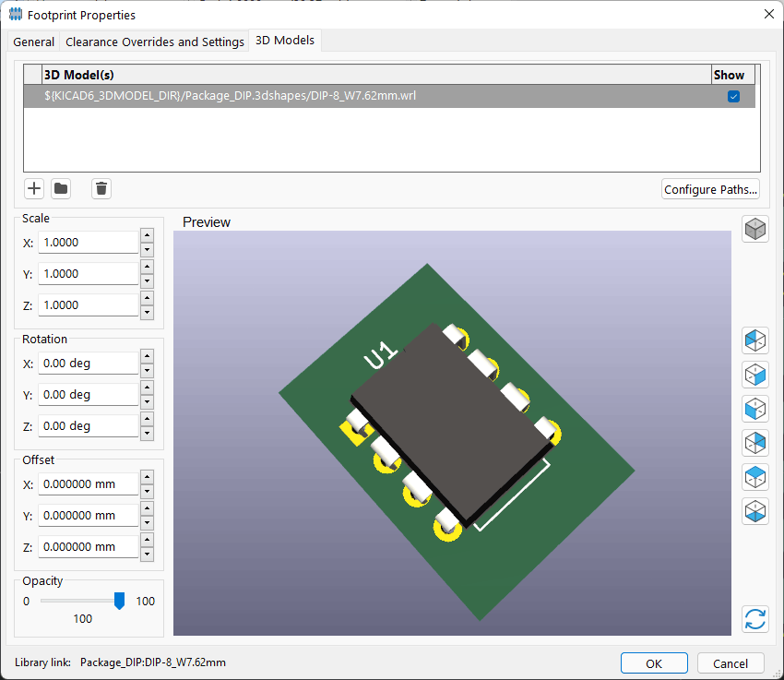Image resolution: width=784 pixels, height=680 pixels.
Task: Select view with front-left face highlighted
Action: click(x=755, y=409)
